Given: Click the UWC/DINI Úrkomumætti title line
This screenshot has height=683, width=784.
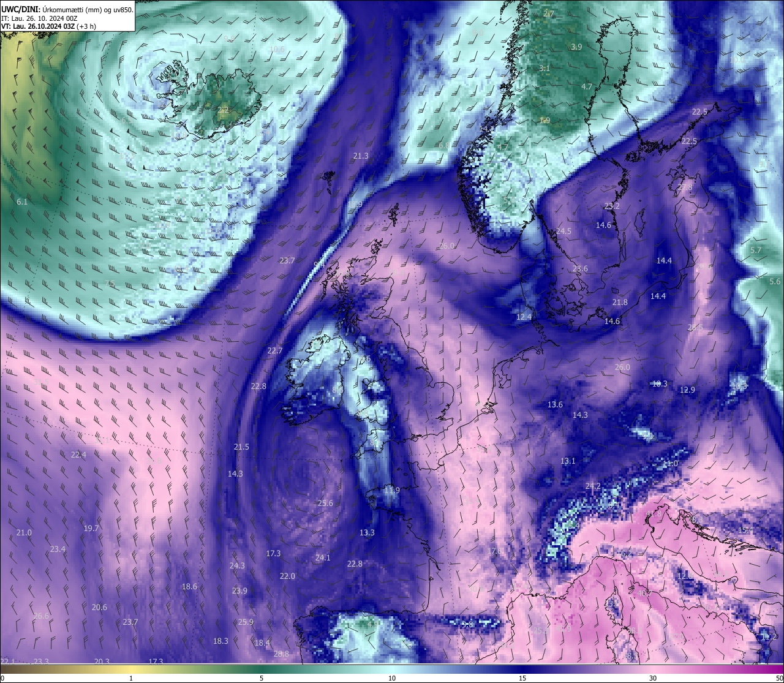Looking at the screenshot, I should coord(67,9).
